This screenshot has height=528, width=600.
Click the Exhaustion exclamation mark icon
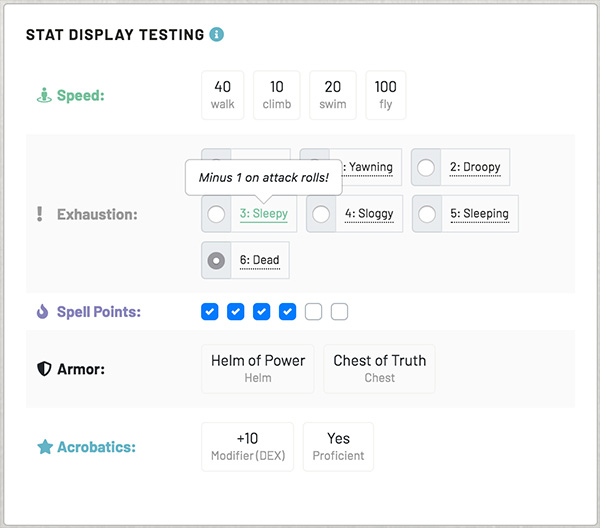pos(40,214)
